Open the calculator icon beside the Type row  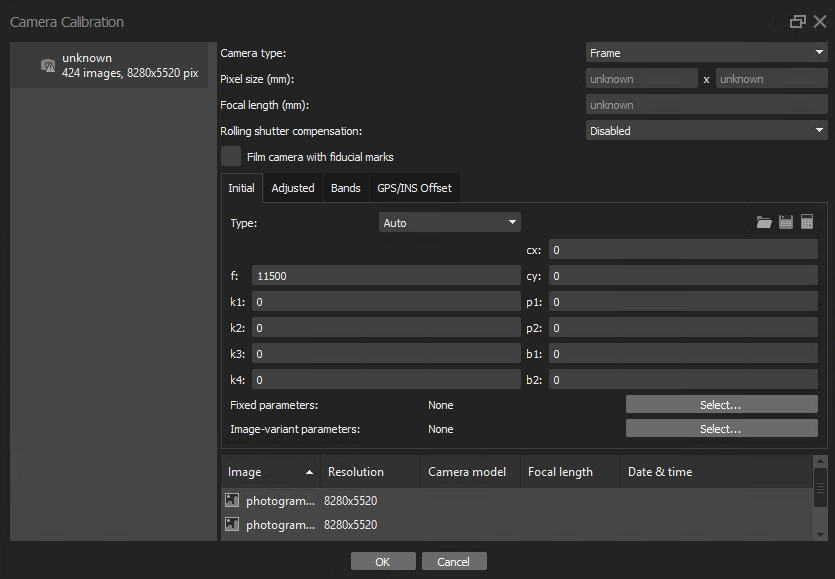pyautogui.click(x=807, y=223)
